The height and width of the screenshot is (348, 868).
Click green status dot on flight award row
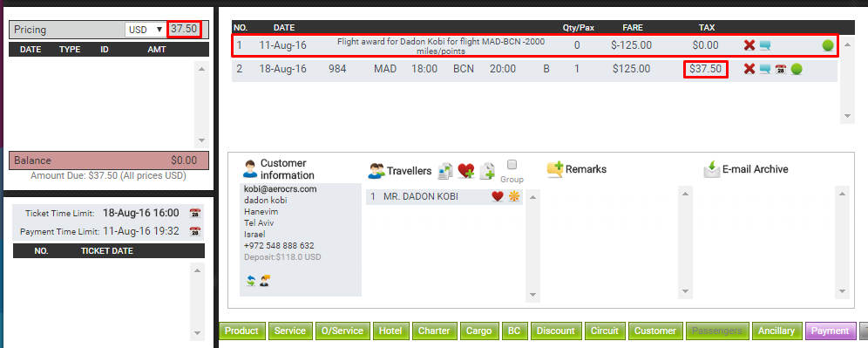click(828, 45)
